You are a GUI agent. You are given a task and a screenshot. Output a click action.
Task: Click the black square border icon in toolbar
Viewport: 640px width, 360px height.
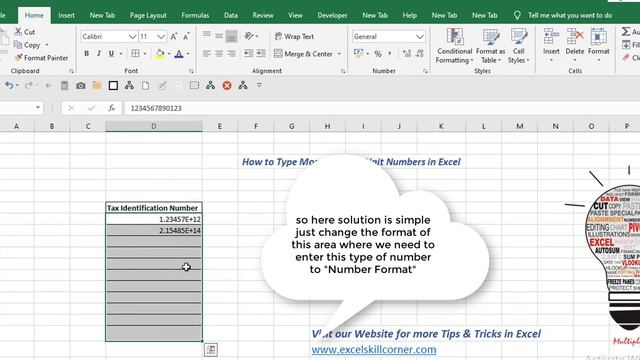(113, 85)
